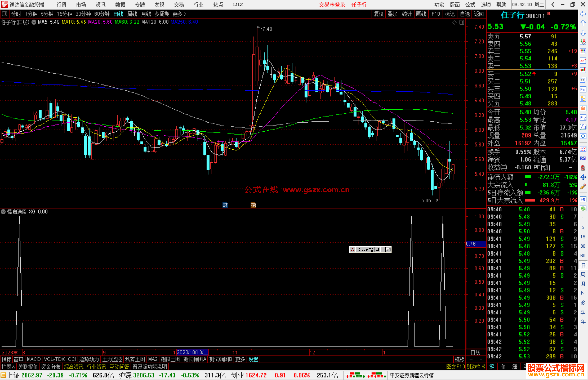Viewport: 588px width, 380px height.
Task: Click the F10 icon in right sidebar
Action: tap(583, 89)
